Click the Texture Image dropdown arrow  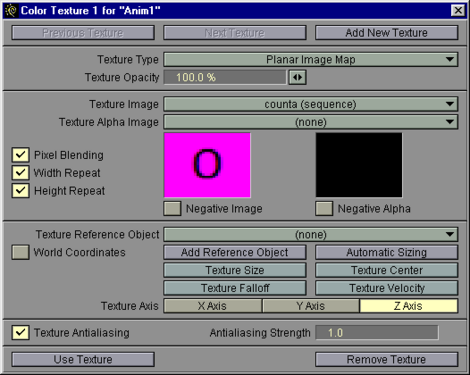[450, 104]
